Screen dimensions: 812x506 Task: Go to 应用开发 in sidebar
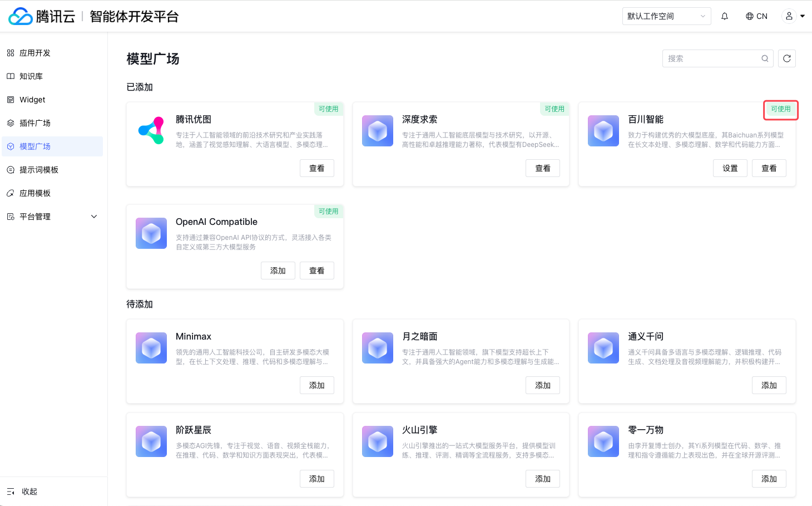[52, 53]
